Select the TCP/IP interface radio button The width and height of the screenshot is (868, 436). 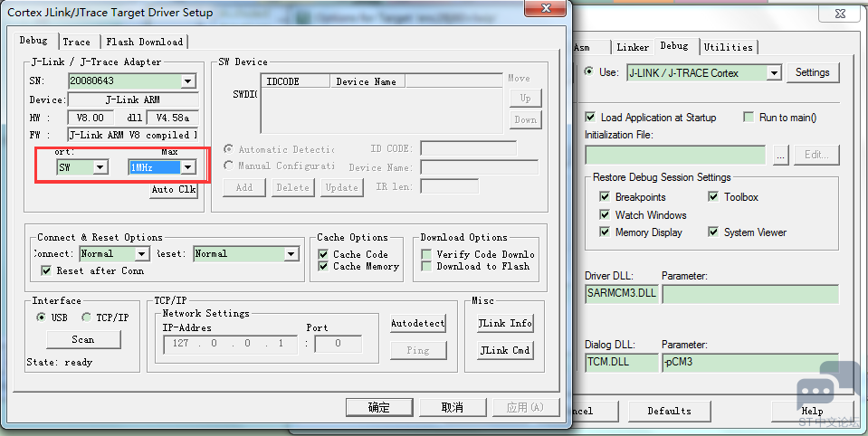[86, 318]
